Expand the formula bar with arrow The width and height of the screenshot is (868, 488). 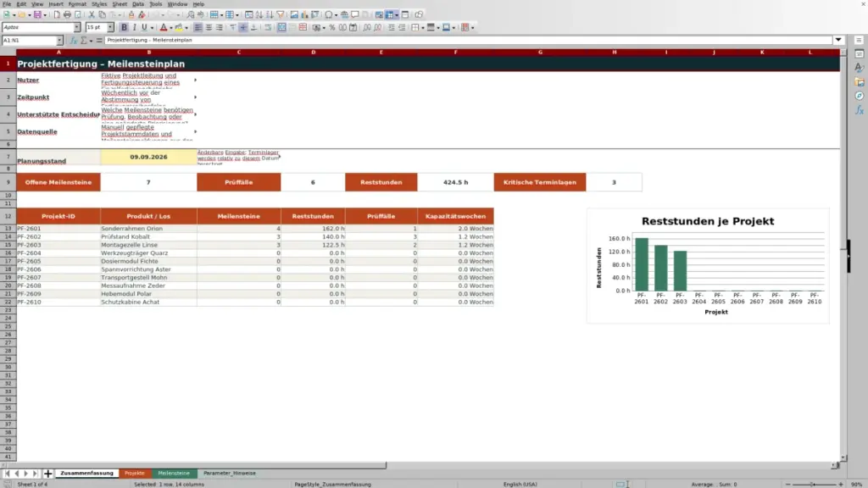pyautogui.click(x=838, y=41)
